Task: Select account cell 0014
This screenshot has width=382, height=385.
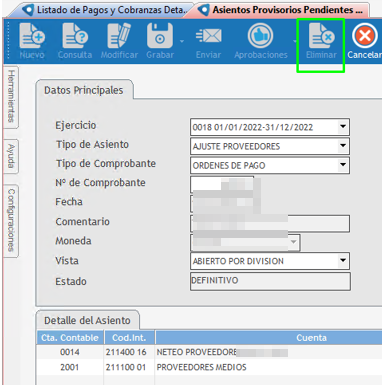Action: pyautogui.click(x=70, y=352)
